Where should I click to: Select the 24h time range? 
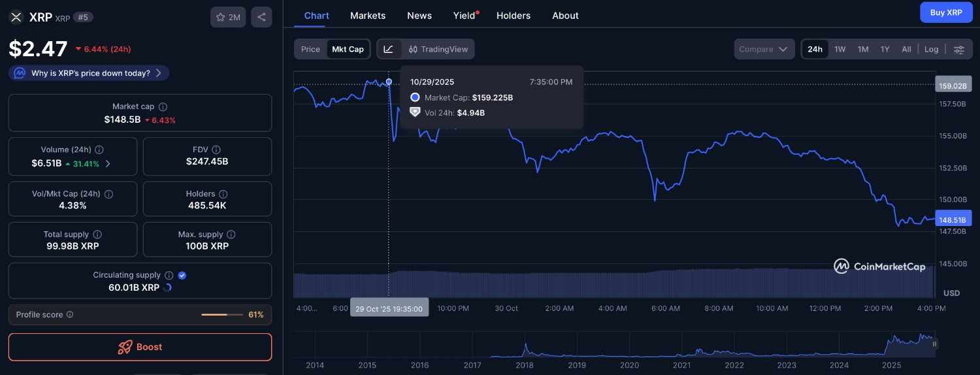tap(815, 49)
